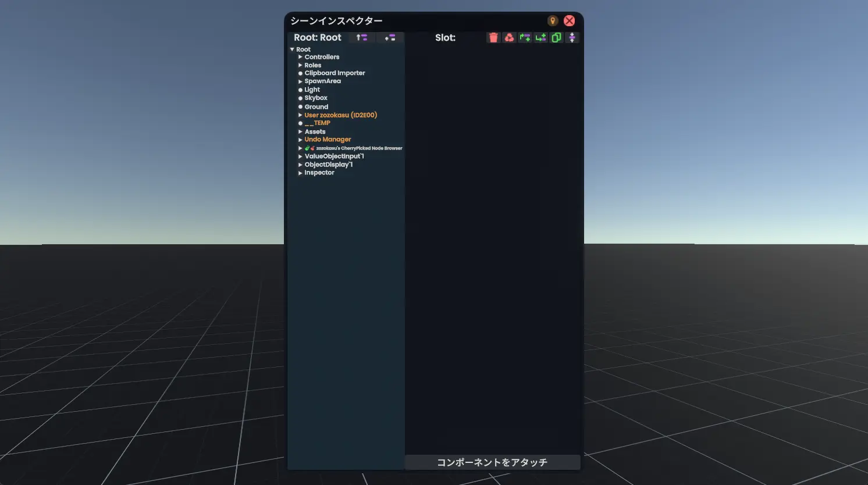Click the green duplicate slot icon
This screenshot has height=485, width=868.
point(556,38)
